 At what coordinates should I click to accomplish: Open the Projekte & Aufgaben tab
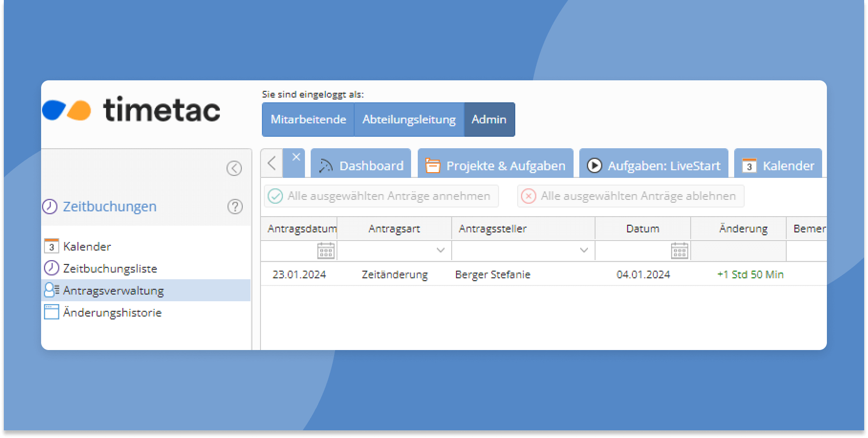496,165
